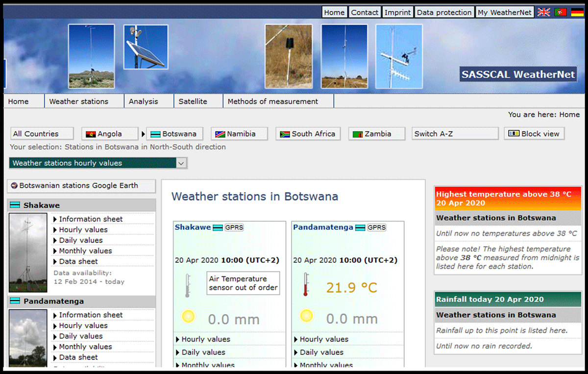588x374 pixels.
Task: Open the My WeatherNet link
Action: pos(505,12)
